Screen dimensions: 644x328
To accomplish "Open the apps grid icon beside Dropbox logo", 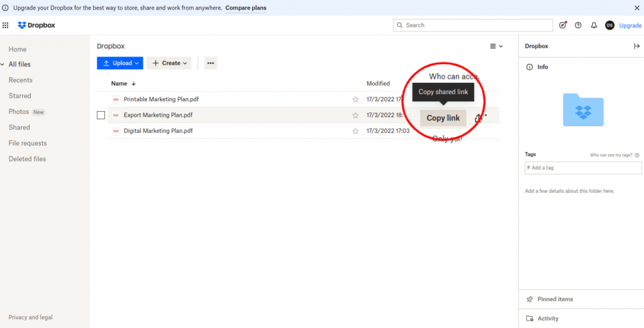I will point(6,25).
